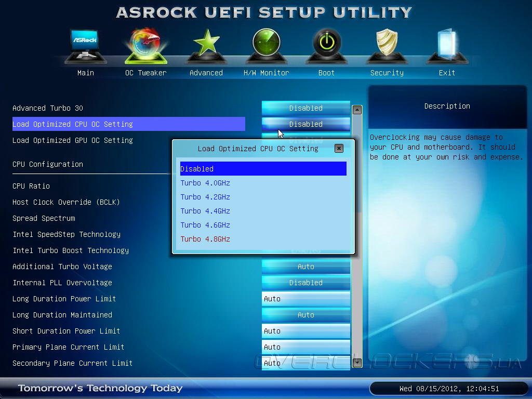Open the Advanced star icon
Viewport: 532px width, 399px height.
pos(206,46)
